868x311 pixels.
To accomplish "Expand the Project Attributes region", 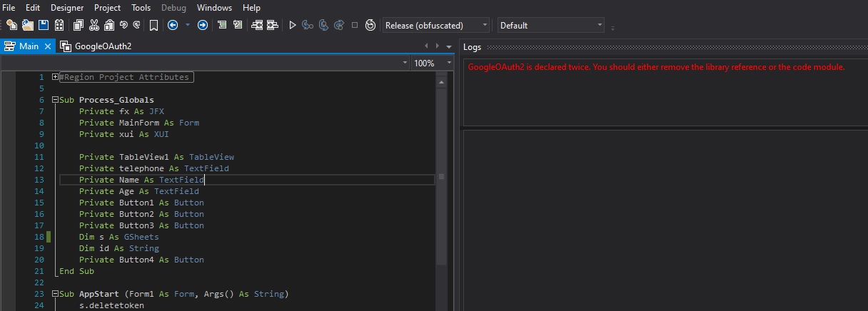I will point(55,77).
